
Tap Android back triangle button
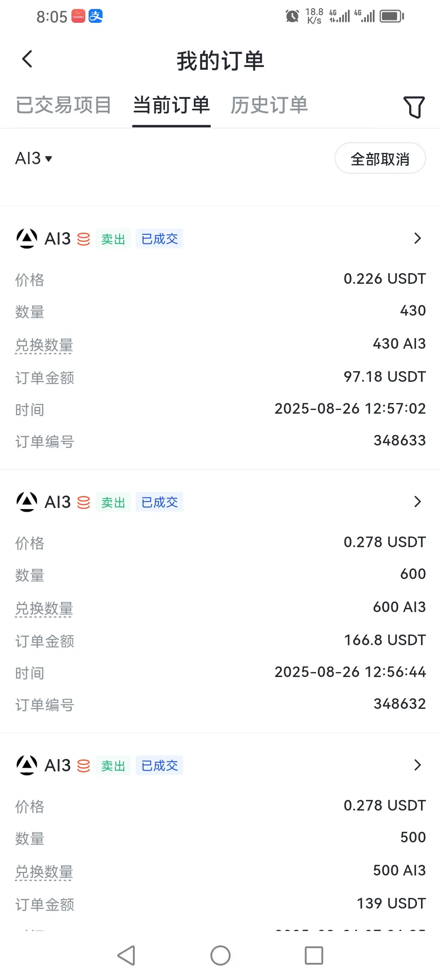pos(126,955)
